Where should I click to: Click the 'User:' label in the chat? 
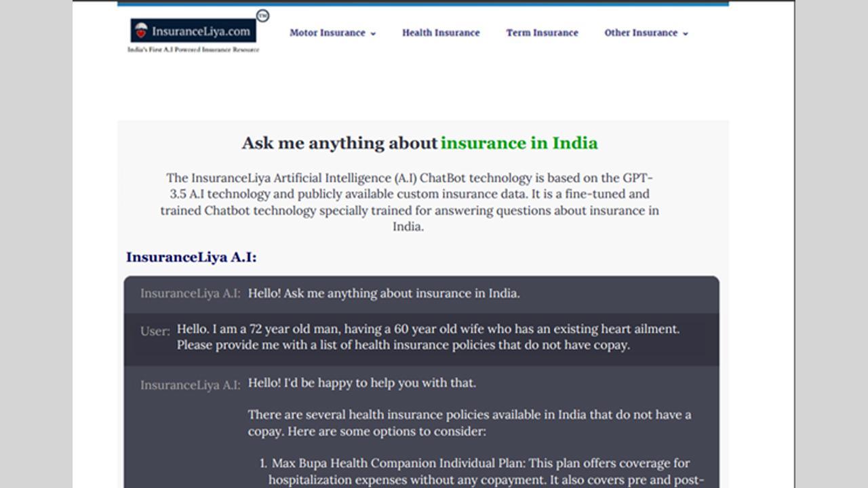tap(155, 331)
